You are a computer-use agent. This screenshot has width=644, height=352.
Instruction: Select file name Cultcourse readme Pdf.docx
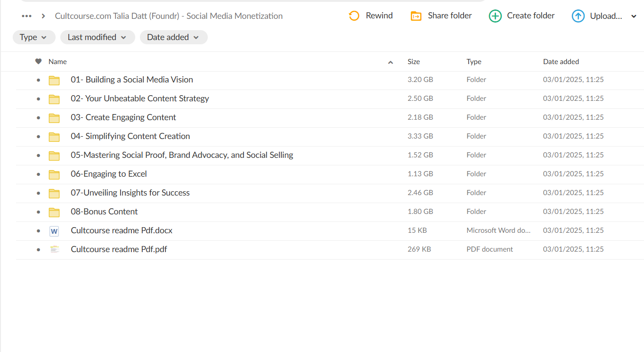[122, 230]
